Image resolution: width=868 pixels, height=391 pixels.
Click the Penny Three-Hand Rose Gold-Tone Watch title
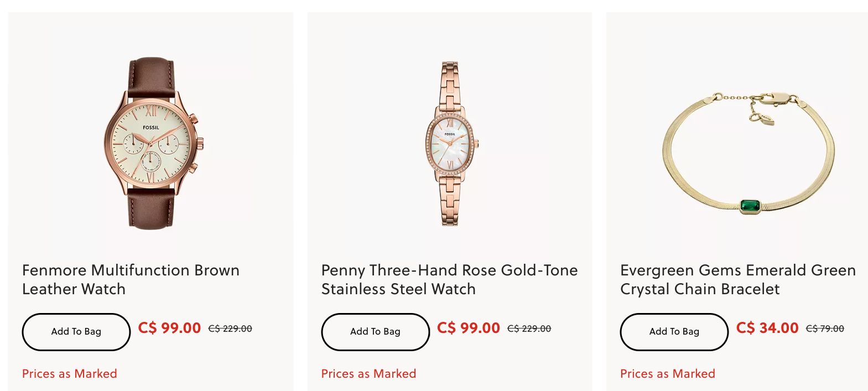click(449, 279)
